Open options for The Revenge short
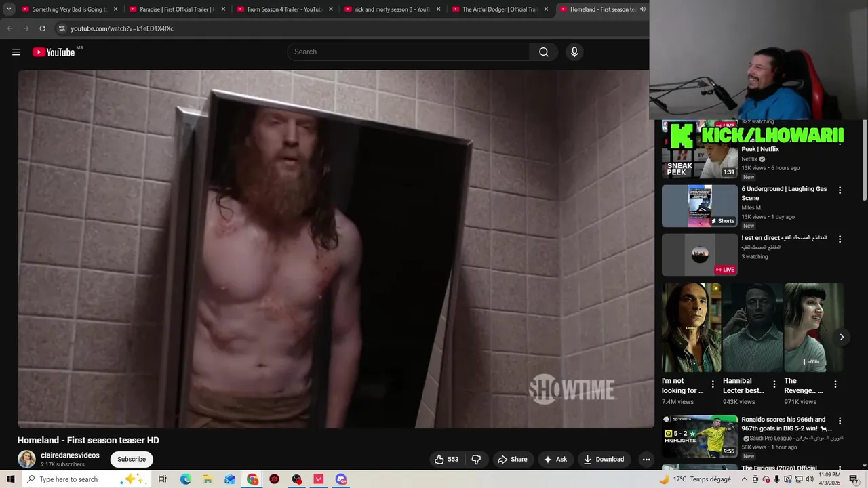This screenshot has width=868, height=488. point(835,384)
